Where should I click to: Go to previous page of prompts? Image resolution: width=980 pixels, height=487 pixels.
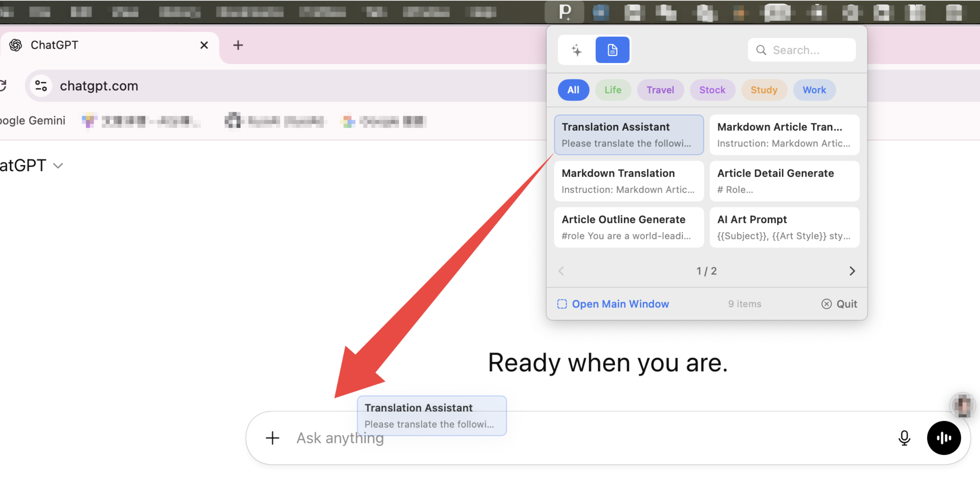(x=561, y=271)
